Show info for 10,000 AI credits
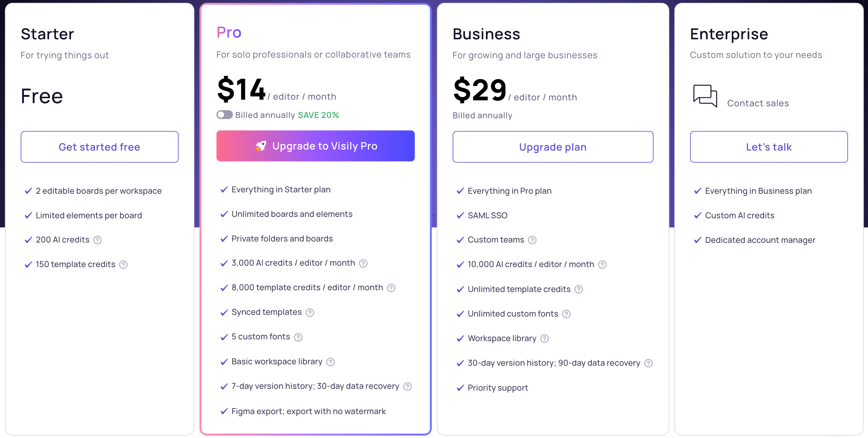The width and height of the screenshot is (868, 438). pos(602,265)
